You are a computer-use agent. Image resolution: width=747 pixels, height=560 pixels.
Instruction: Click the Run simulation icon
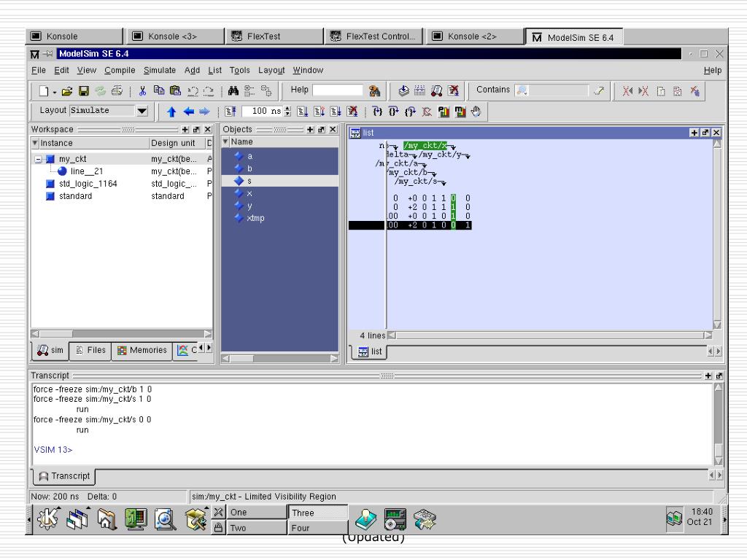pyautogui.click(x=302, y=112)
